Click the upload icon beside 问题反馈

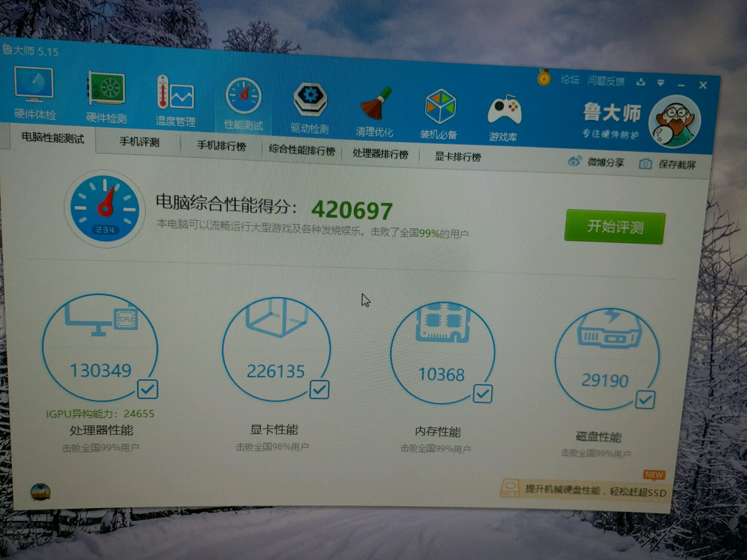pyautogui.click(x=641, y=82)
